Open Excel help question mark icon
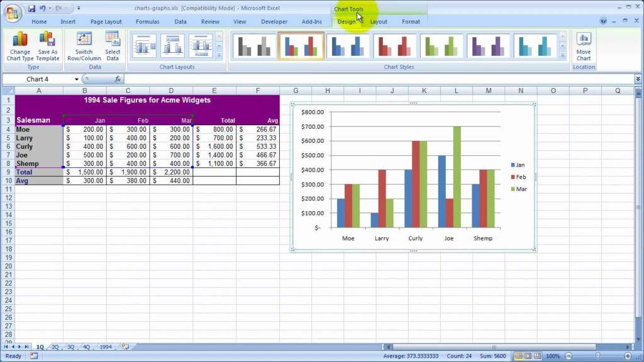Screen dimensions: 644x362 tap(603, 21)
